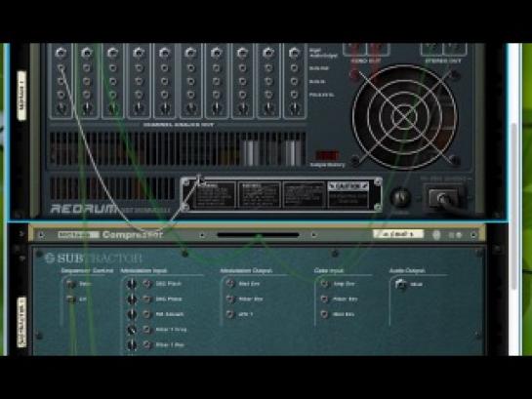Viewport: 532px width, 399px height.
Task: Click Redrum channel 7 Gate In jack
Action: pos(217,82)
